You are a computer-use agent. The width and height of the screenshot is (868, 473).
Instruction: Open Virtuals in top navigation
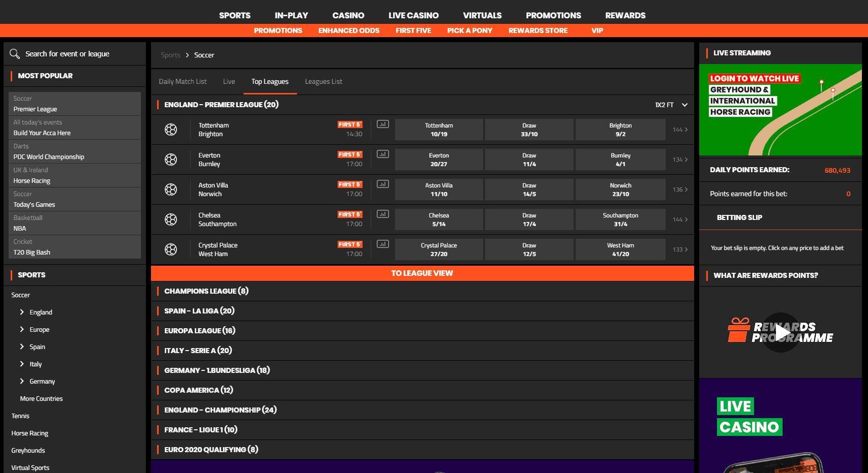tap(482, 15)
